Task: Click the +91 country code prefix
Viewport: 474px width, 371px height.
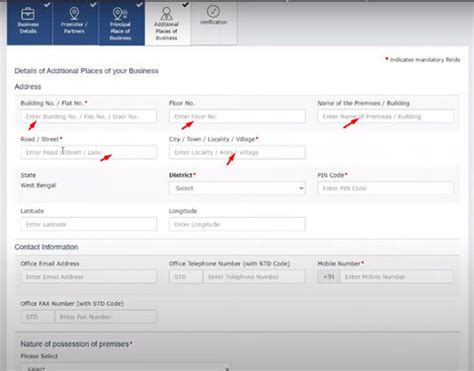Action: pyautogui.click(x=329, y=277)
